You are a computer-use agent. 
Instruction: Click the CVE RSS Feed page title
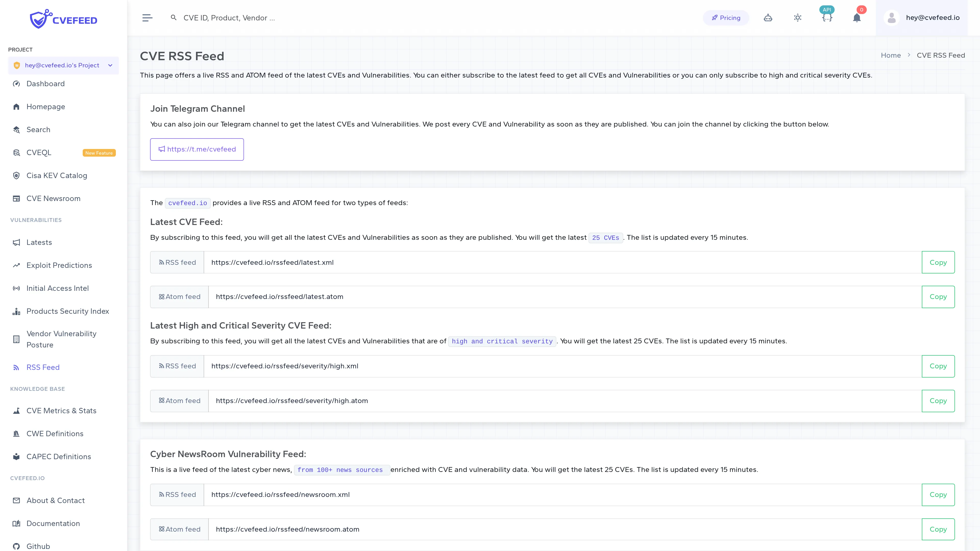click(x=182, y=56)
